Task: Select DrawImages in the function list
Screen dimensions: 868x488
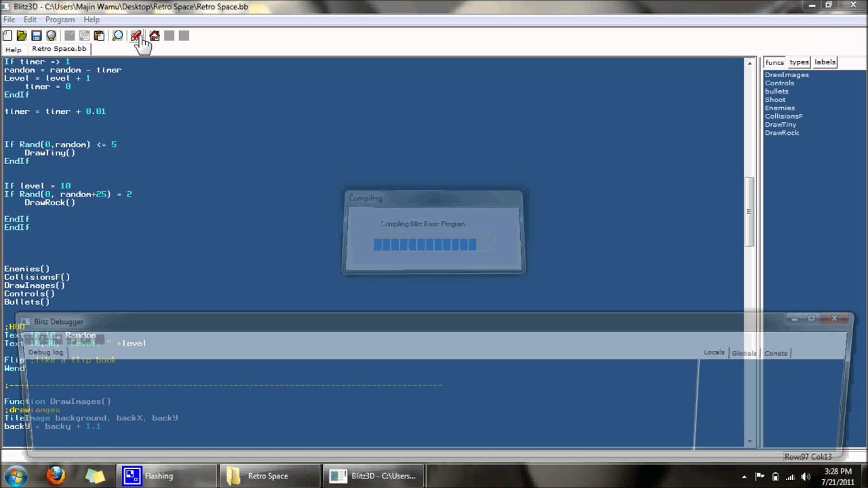Action: (x=787, y=75)
